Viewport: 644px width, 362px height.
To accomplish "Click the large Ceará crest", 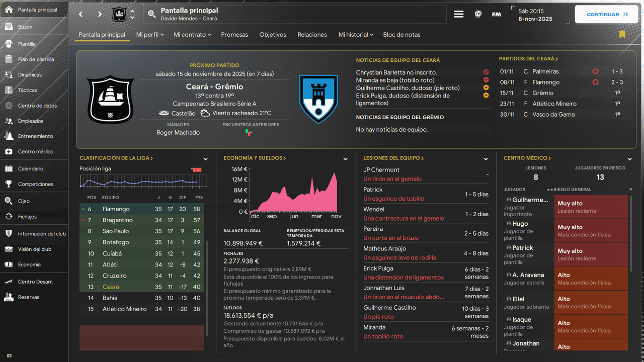I will (x=111, y=100).
